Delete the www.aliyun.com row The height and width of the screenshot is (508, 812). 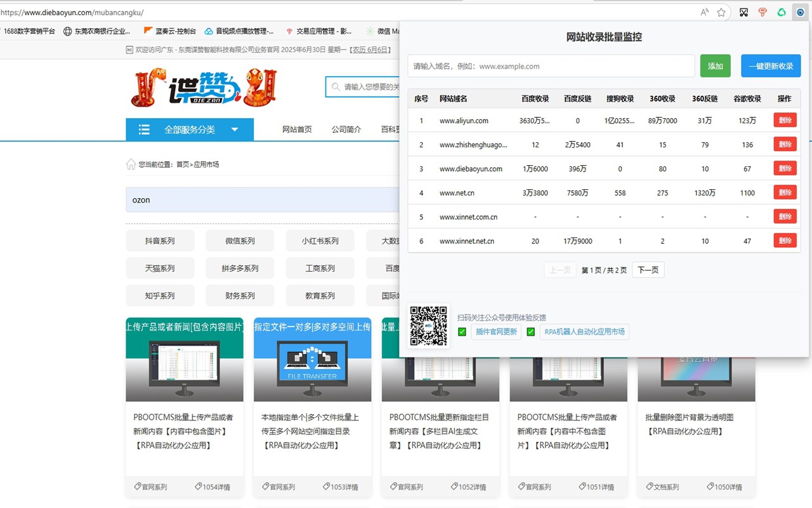(x=785, y=120)
